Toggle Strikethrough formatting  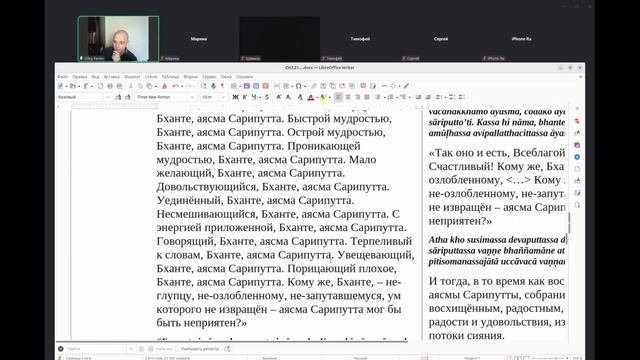[267, 97]
